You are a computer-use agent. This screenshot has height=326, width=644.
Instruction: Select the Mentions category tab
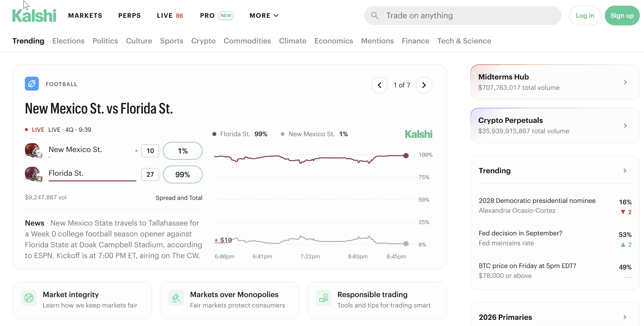(377, 41)
